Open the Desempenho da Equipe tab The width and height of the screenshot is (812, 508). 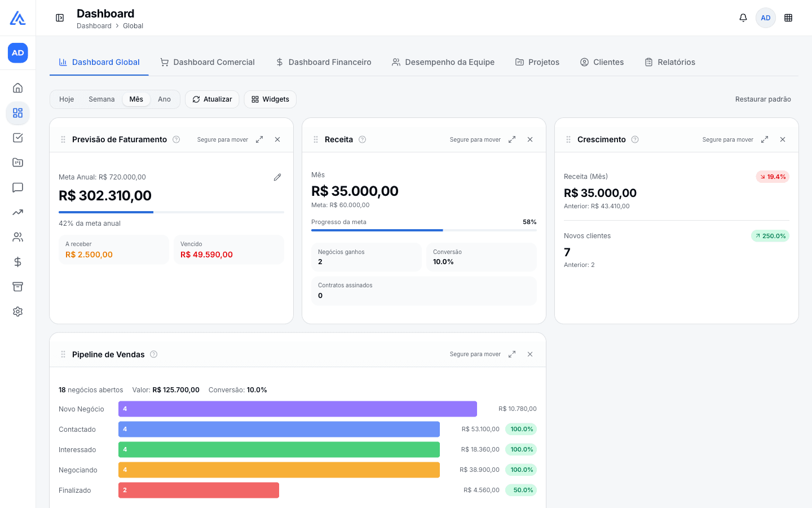click(443, 62)
